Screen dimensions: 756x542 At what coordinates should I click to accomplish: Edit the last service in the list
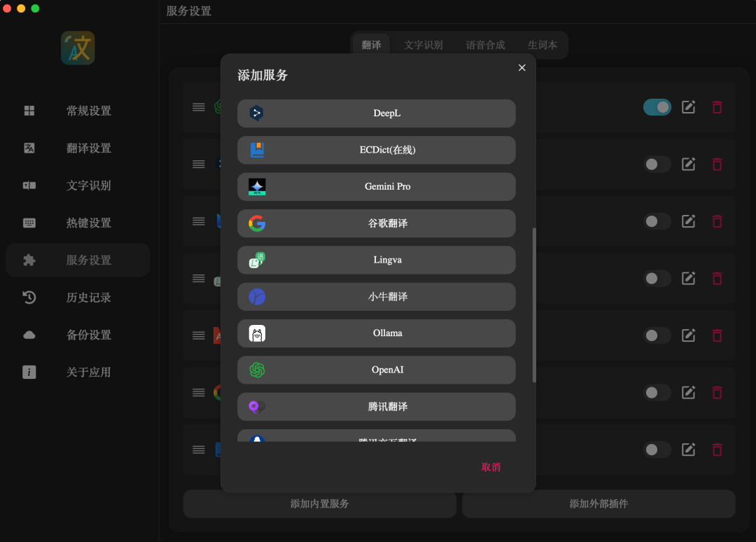(x=688, y=450)
